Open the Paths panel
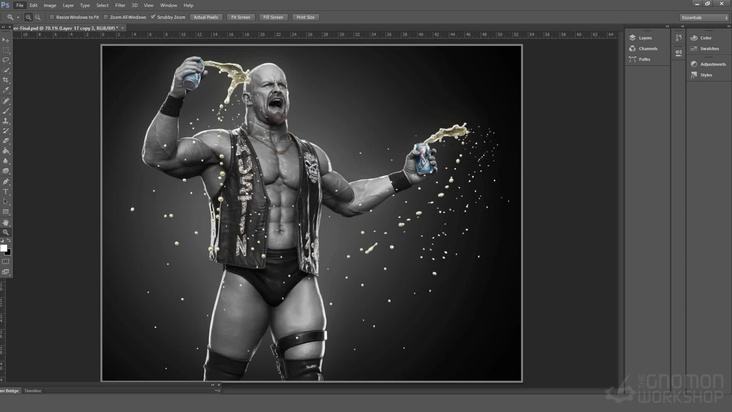 [x=642, y=59]
